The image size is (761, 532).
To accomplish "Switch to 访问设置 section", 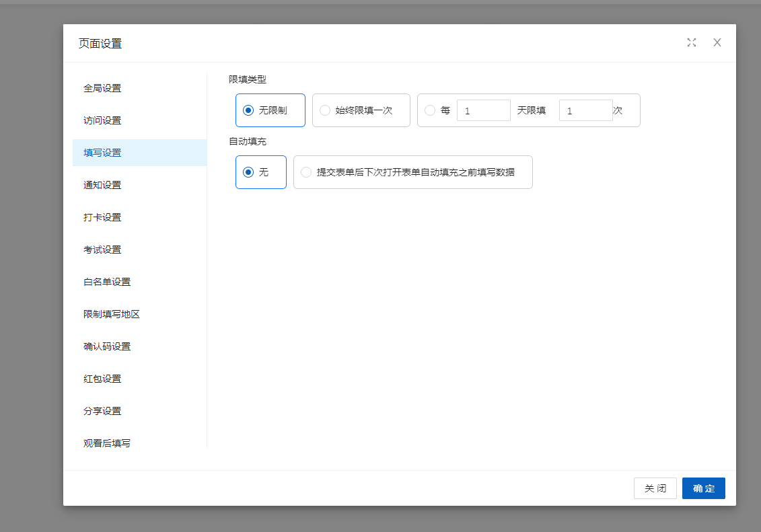I will 102,120.
